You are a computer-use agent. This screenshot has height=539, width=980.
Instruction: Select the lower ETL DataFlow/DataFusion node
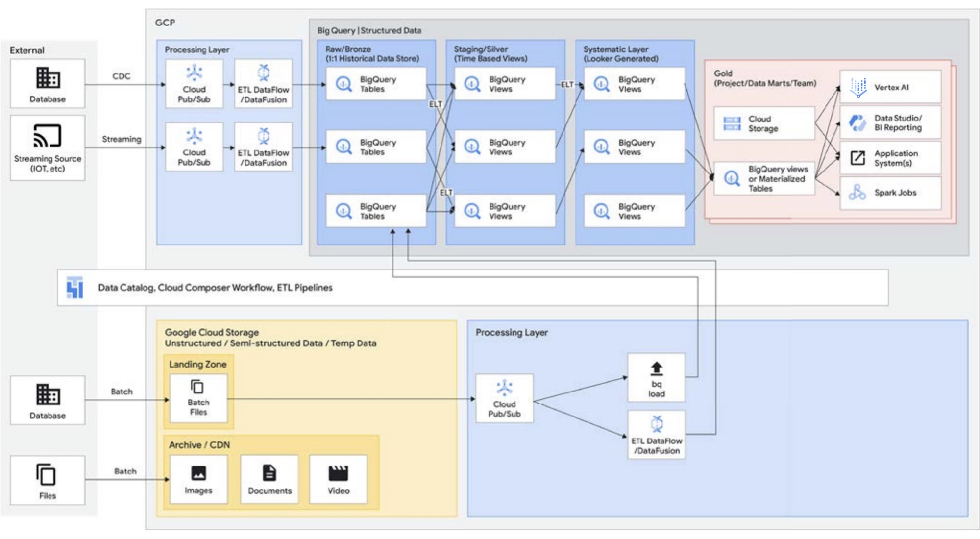pos(657,435)
